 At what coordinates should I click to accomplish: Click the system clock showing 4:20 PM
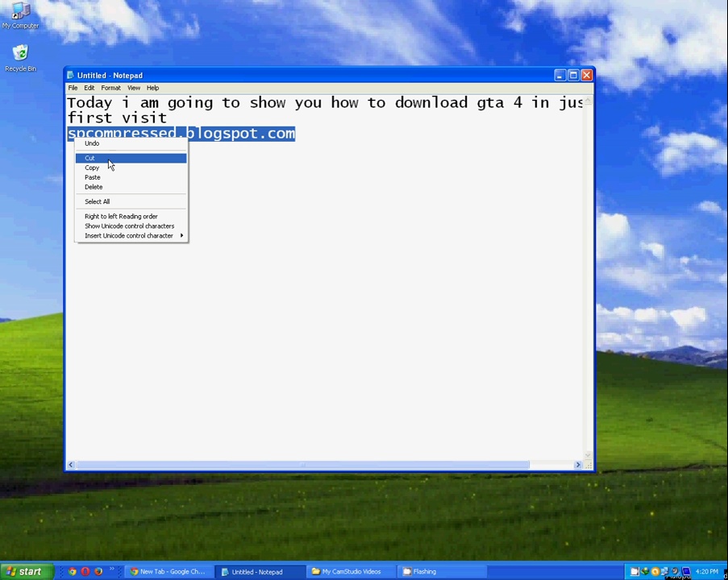707,572
